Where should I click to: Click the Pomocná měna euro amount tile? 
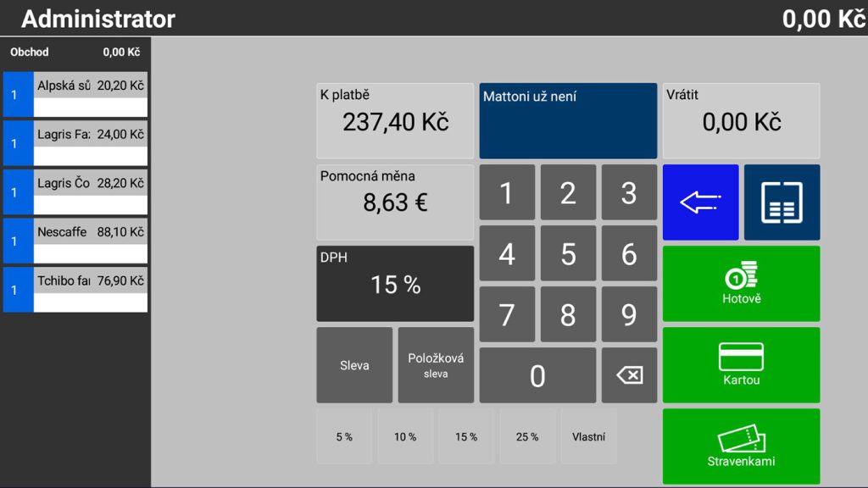(395, 202)
